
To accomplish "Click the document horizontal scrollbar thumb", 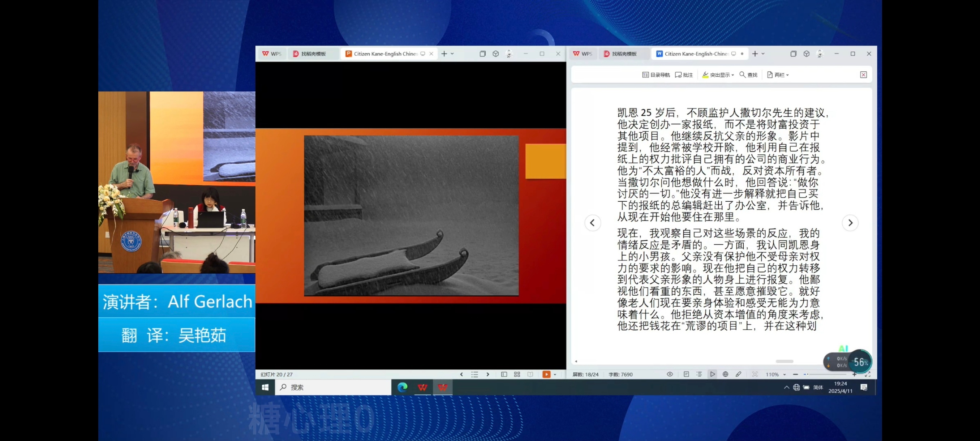I will [x=785, y=361].
